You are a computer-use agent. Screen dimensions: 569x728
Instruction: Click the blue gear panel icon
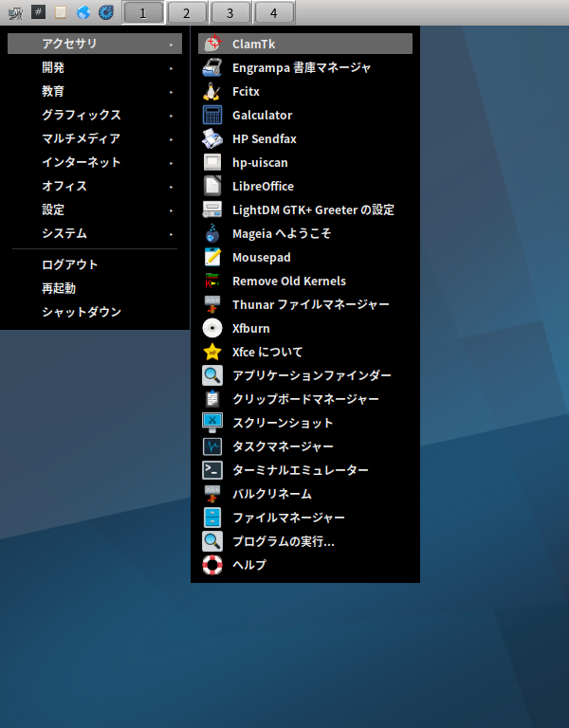click(x=106, y=12)
